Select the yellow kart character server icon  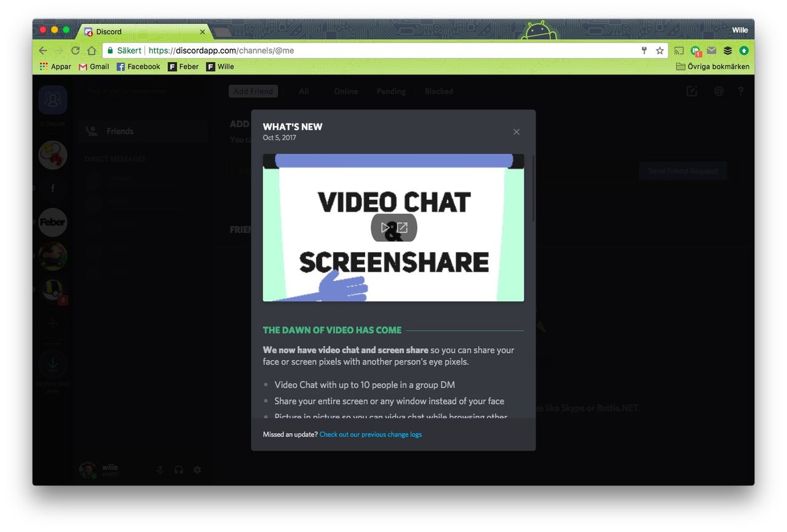click(53, 256)
